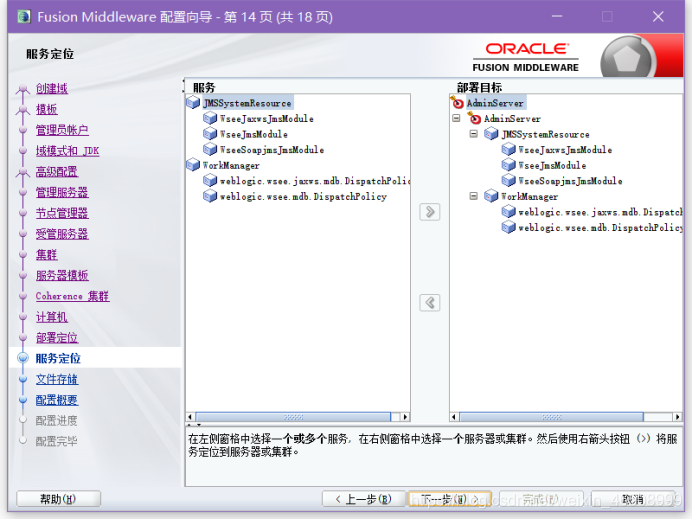Select the current 服务定位 step
This screenshot has width=692, height=519.
point(58,358)
